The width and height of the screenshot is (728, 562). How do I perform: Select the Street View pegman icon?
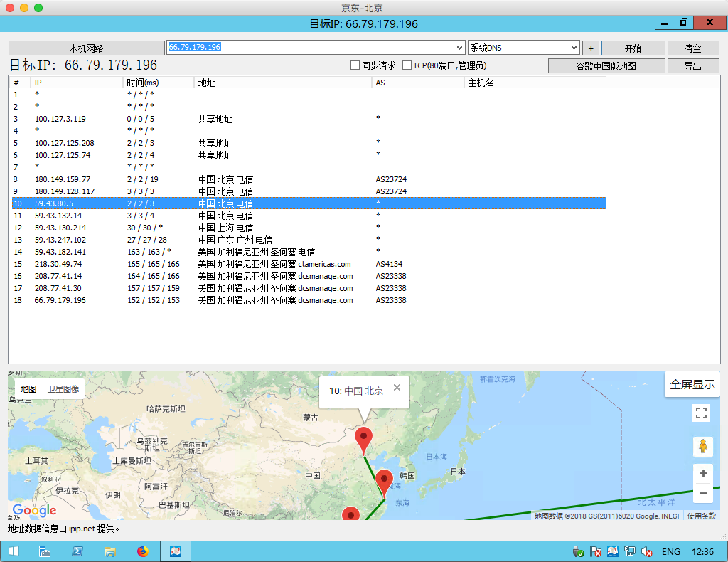coord(702,446)
